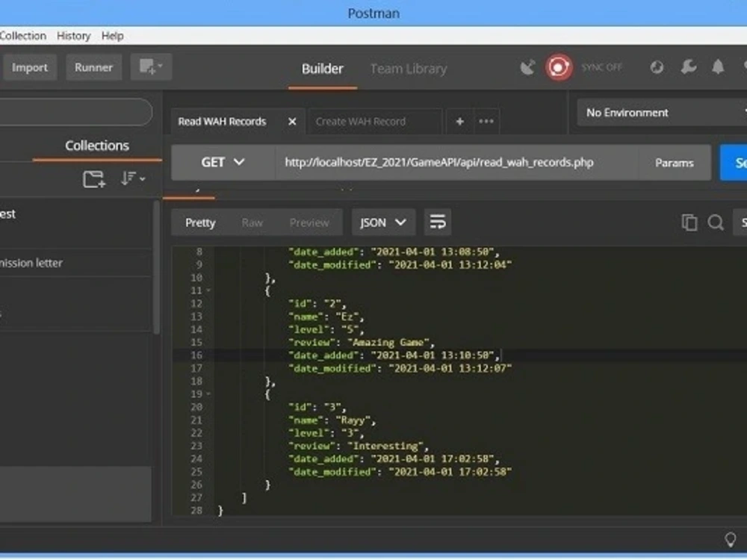Open notifications bell icon
The height and width of the screenshot is (560, 747).
click(x=717, y=67)
